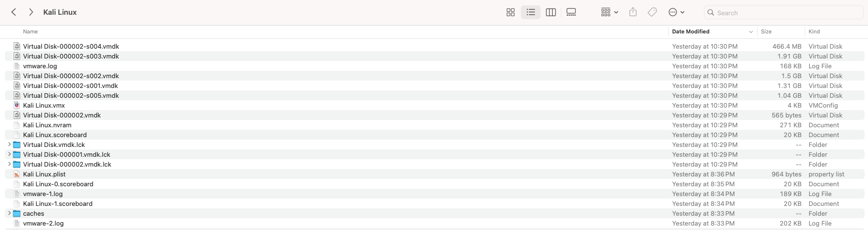Viewport: 868px width, 230px height.
Task: Switch to gallery view
Action: [571, 12]
